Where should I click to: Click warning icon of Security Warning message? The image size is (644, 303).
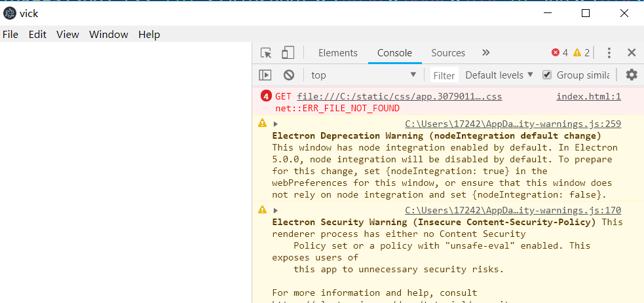pos(263,209)
